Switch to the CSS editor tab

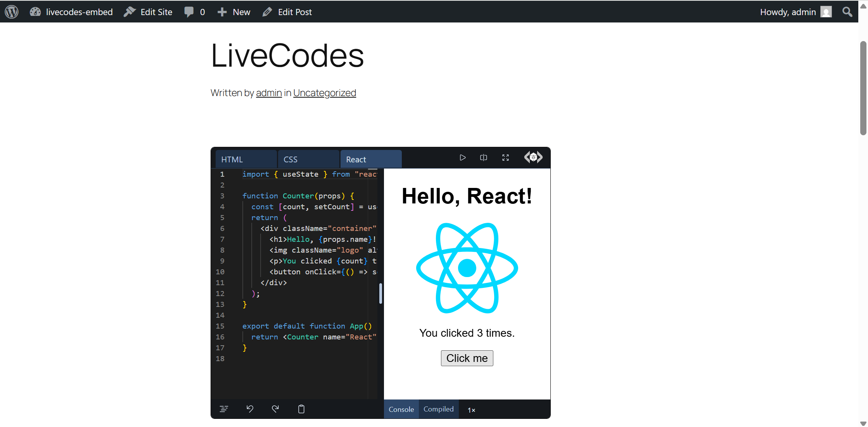coord(308,159)
